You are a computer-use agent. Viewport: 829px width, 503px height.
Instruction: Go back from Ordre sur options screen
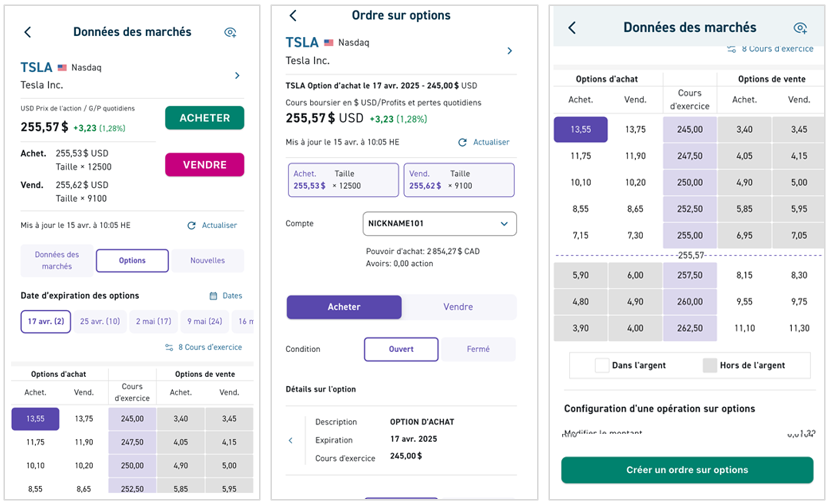pyautogui.click(x=293, y=16)
